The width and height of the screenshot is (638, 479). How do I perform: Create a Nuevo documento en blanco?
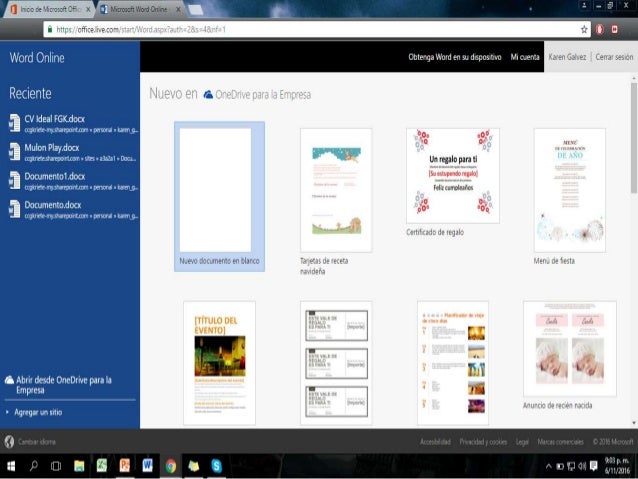tap(219, 196)
